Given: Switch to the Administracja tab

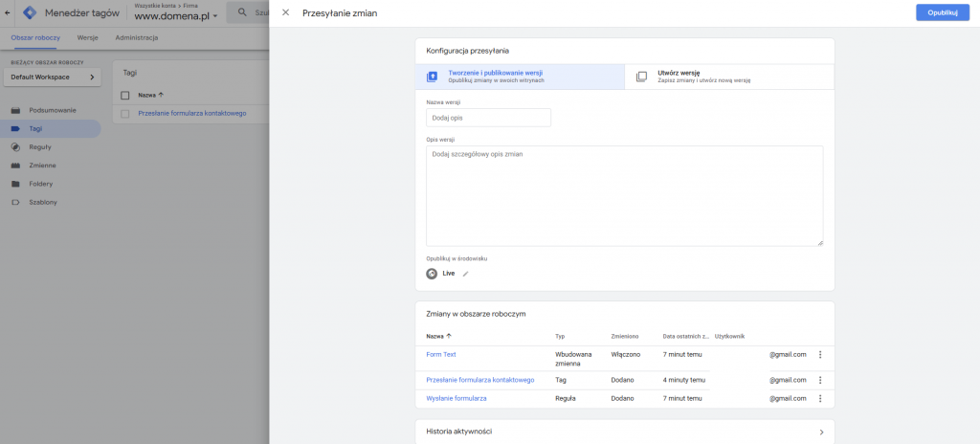Looking at the screenshot, I should [136, 37].
